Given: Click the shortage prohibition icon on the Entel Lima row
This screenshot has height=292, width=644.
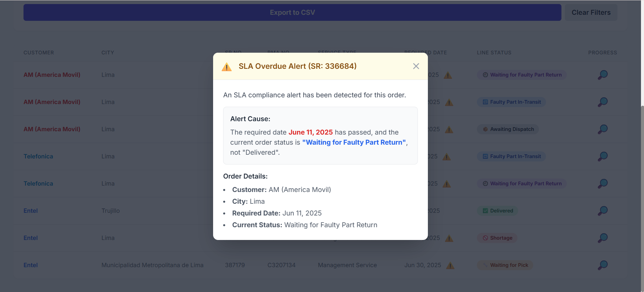Looking at the screenshot, I should (x=485, y=238).
